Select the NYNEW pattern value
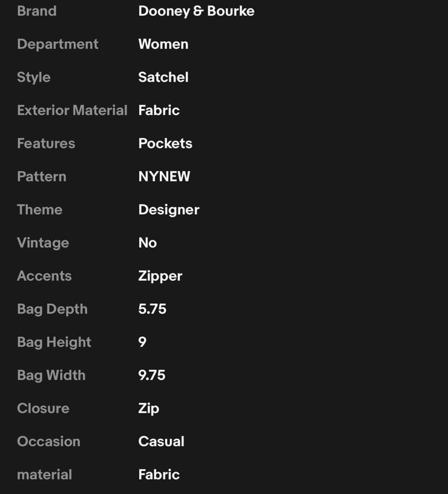The width and height of the screenshot is (448, 494). (x=164, y=176)
